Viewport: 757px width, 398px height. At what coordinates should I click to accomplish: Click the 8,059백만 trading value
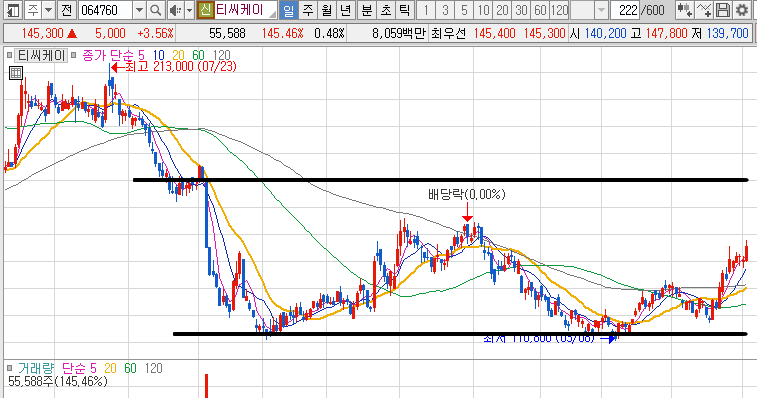399,33
